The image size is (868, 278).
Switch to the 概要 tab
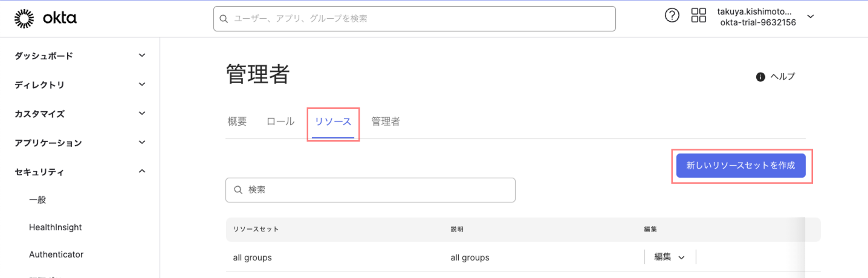(x=237, y=121)
